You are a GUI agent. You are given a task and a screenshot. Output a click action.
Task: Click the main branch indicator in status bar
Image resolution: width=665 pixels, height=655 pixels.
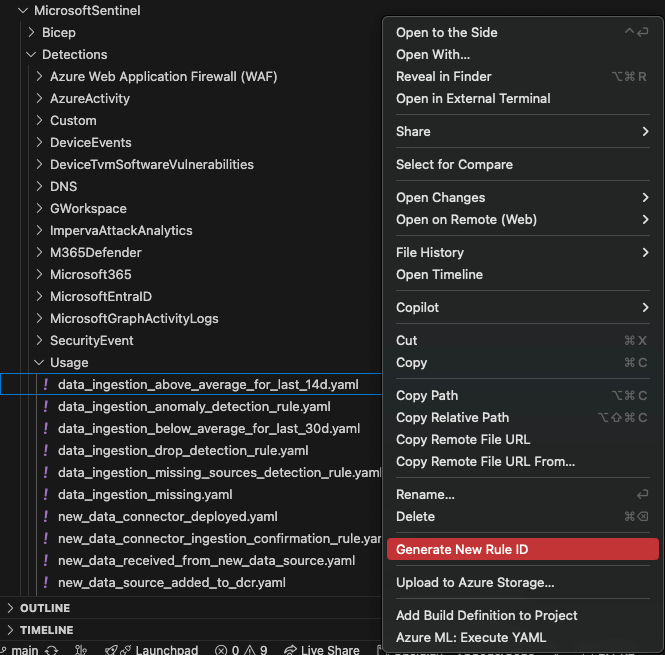[20, 650]
